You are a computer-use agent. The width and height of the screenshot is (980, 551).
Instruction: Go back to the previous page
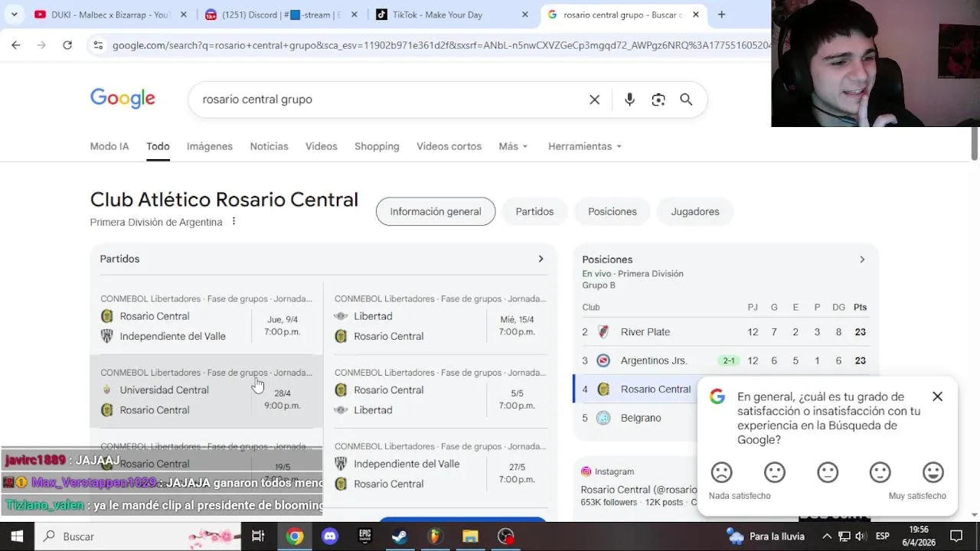tap(16, 45)
